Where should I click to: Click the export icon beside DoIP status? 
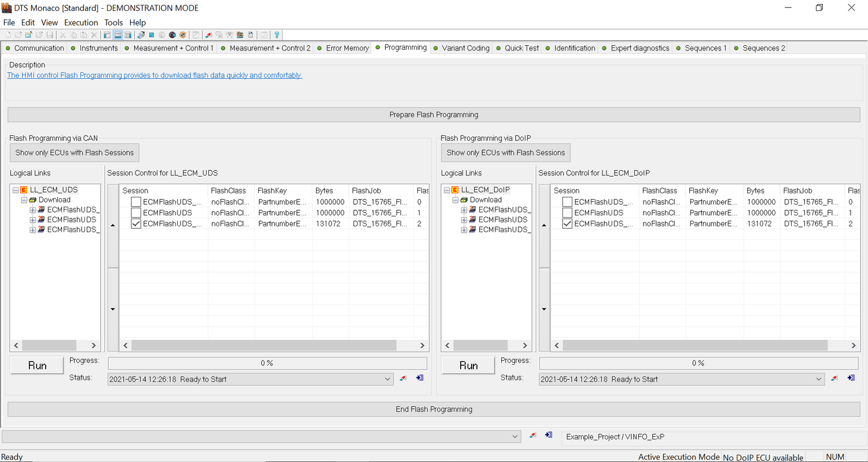(851, 379)
